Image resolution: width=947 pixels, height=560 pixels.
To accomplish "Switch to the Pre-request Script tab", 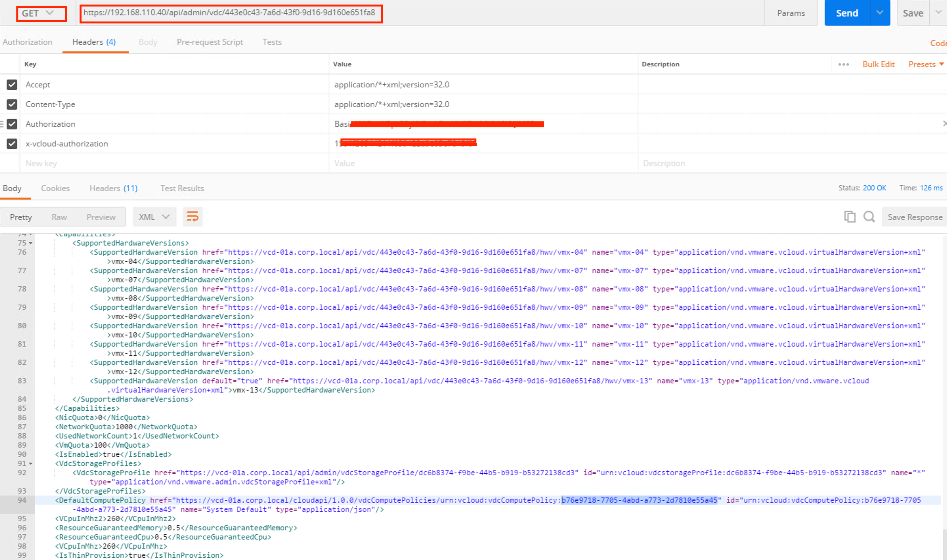I will click(x=209, y=42).
